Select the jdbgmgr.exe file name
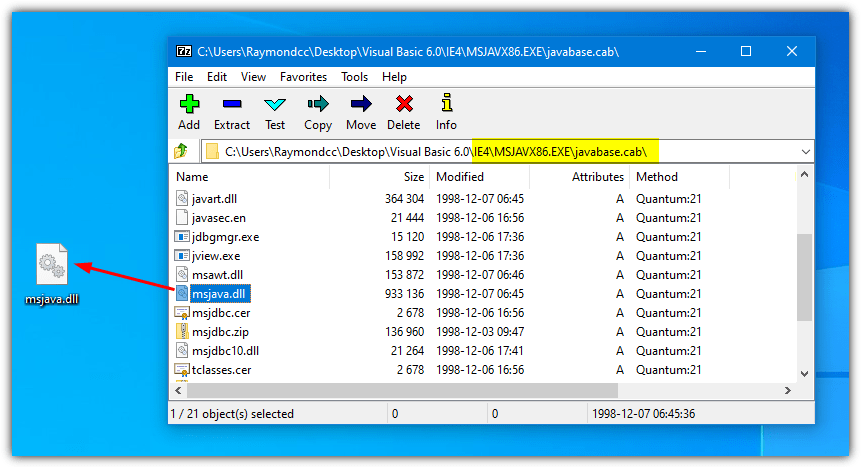Screen dimensions: 861x467 pos(225,237)
